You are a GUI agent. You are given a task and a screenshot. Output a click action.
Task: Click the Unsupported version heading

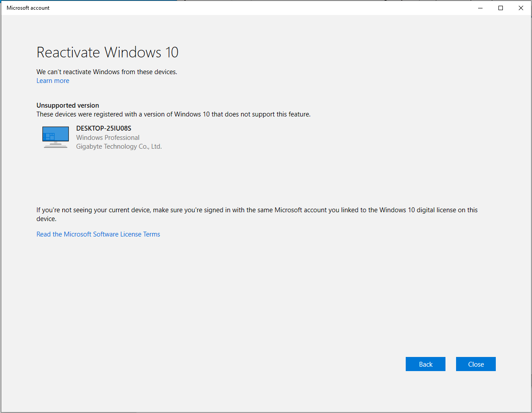tap(68, 105)
